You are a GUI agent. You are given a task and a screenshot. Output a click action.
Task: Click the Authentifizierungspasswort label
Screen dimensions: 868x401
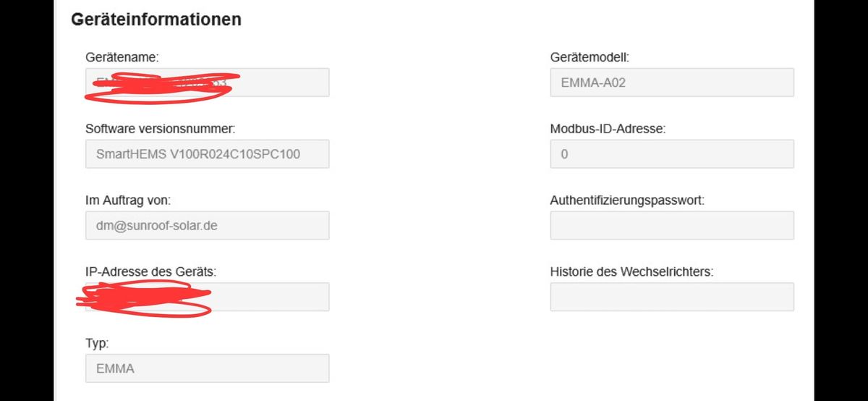tap(626, 200)
